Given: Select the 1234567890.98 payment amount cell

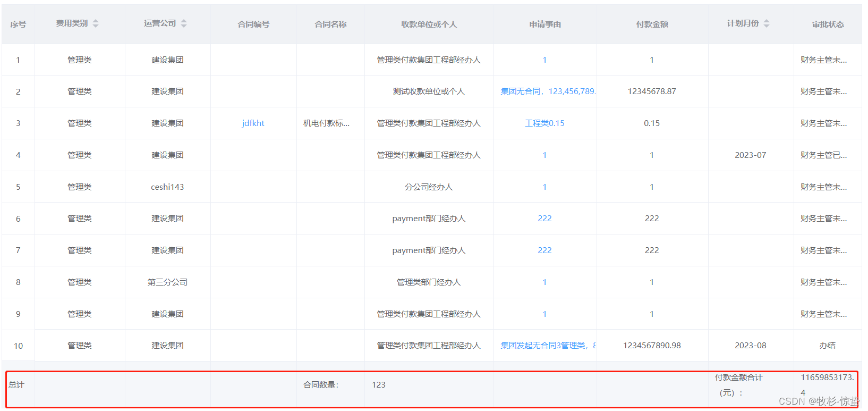Looking at the screenshot, I should (x=652, y=346).
